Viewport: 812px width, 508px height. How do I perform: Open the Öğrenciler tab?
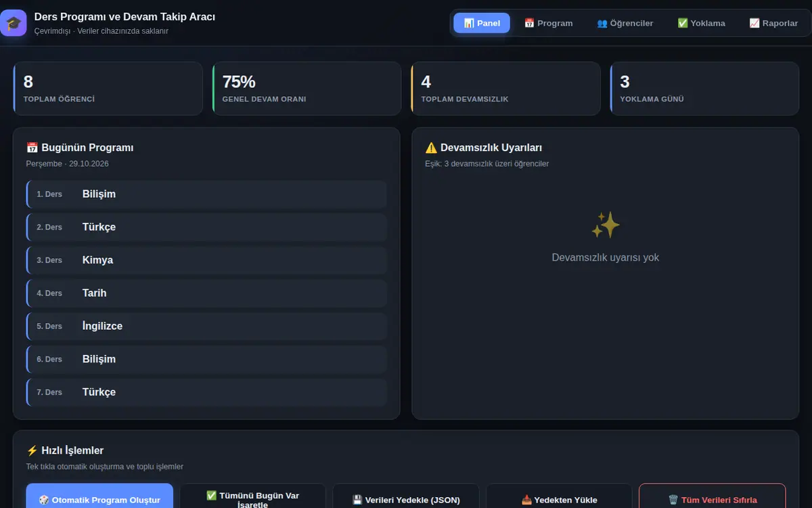(625, 23)
